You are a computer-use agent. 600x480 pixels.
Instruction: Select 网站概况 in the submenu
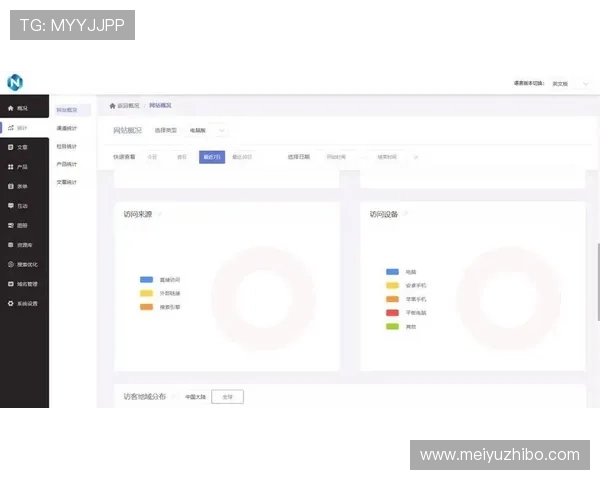[x=73, y=110]
